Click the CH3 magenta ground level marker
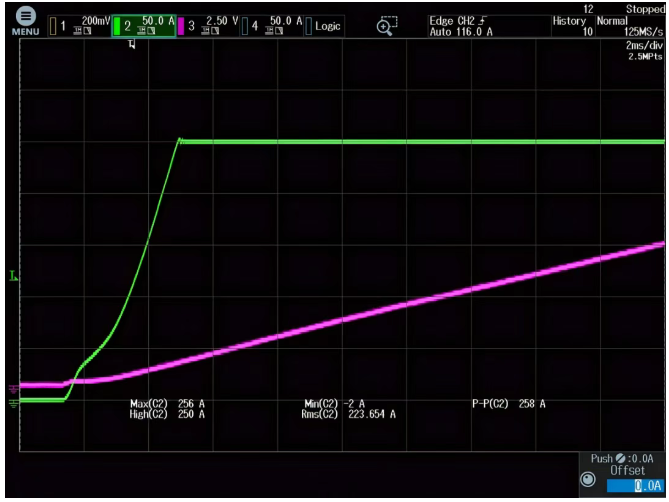This screenshot has width=669, height=502. point(13,388)
